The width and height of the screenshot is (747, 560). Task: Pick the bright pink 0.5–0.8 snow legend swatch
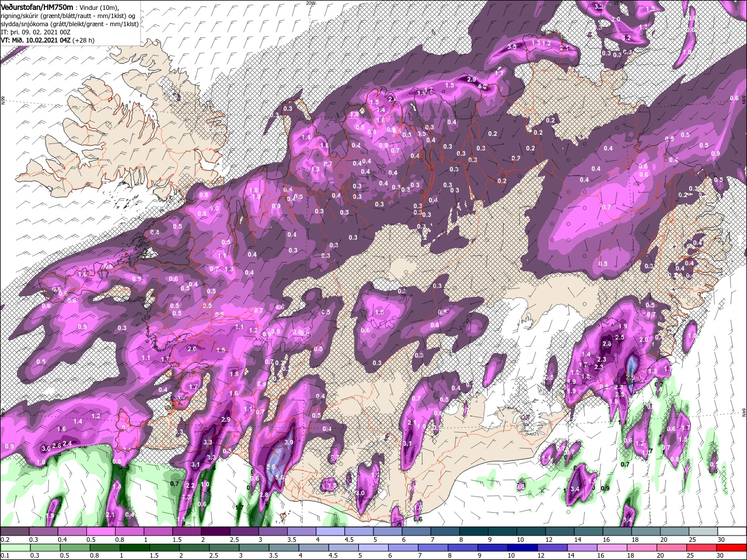(100, 531)
